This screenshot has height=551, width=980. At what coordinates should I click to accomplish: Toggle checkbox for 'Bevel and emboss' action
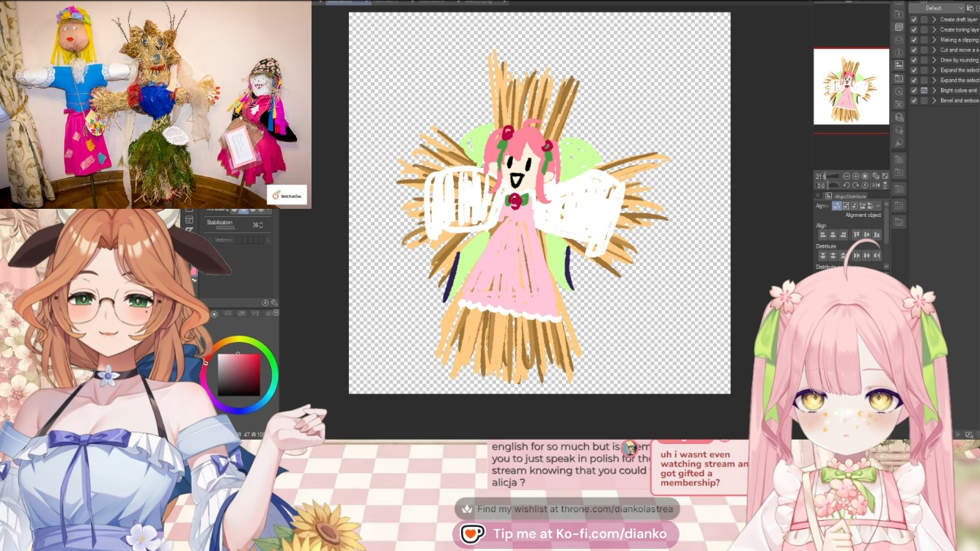914,100
